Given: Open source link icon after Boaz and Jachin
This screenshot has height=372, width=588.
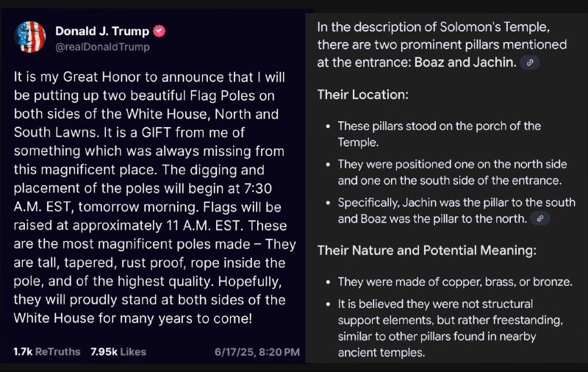Looking at the screenshot, I should tap(530, 62).
